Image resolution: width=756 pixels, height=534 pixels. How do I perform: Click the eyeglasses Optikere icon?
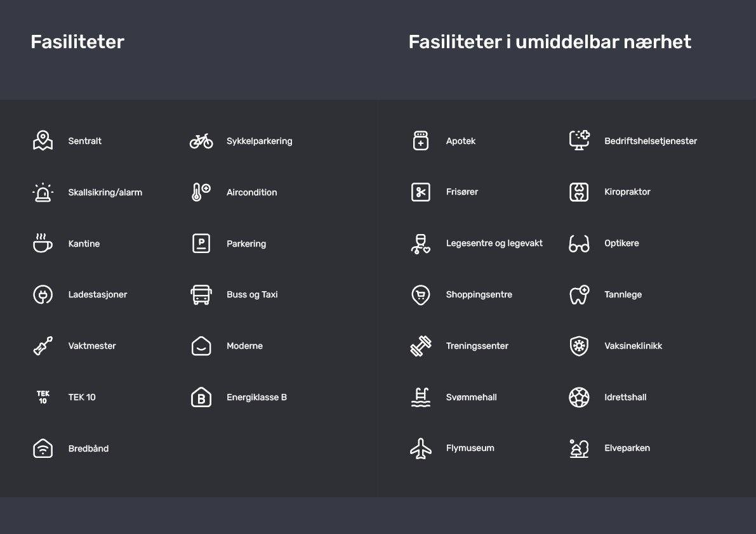click(x=579, y=244)
